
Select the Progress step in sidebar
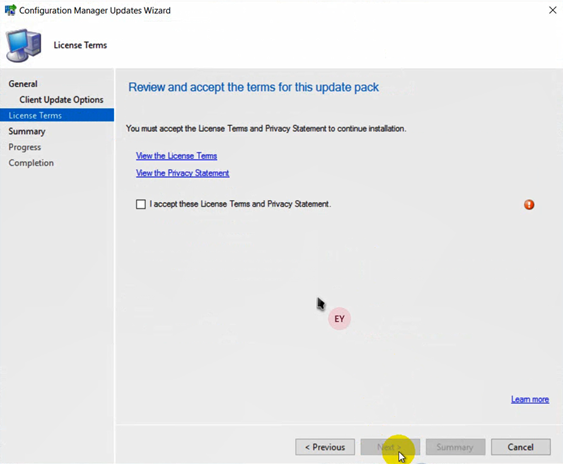[x=25, y=147]
